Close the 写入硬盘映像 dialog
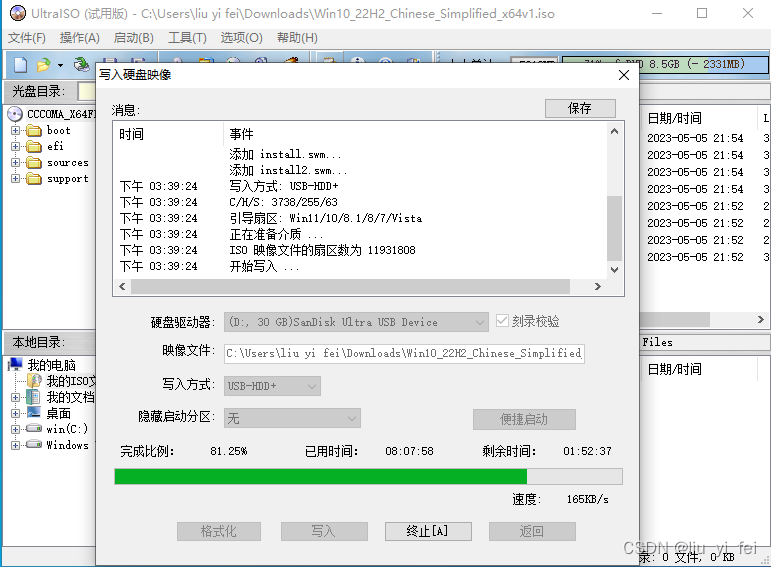 pyautogui.click(x=624, y=75)
